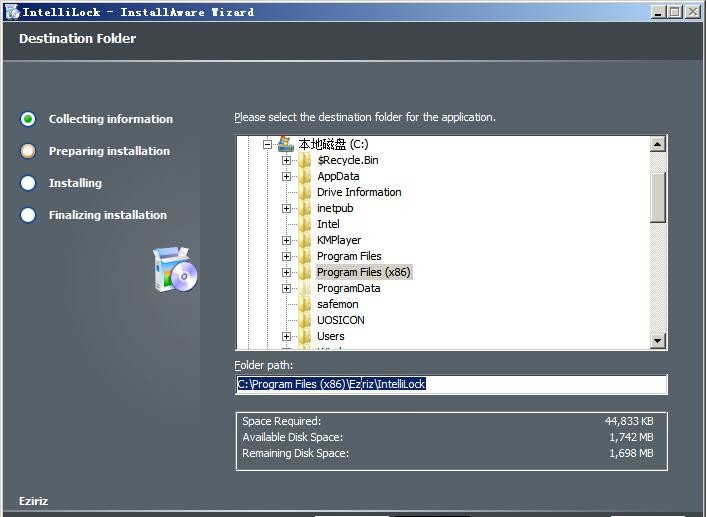The image size is (706, 517).
Task: Expand the $Recycle.Bin folder
Action: (x=286, y=160)
